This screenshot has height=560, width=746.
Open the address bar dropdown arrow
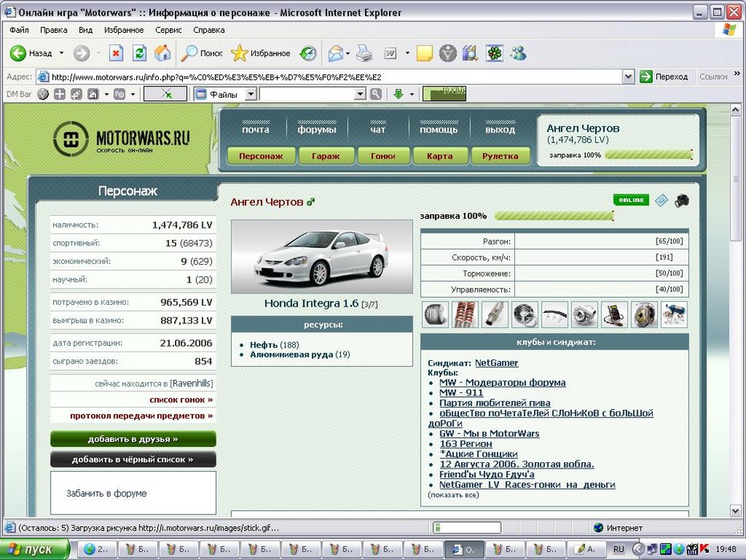point(628,76)
